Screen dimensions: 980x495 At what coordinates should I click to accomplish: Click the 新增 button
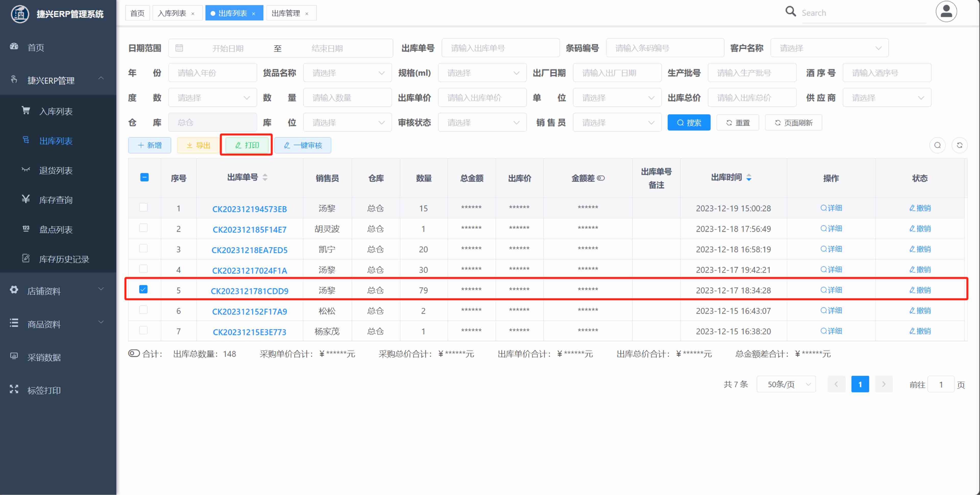(x=150, y=145)
